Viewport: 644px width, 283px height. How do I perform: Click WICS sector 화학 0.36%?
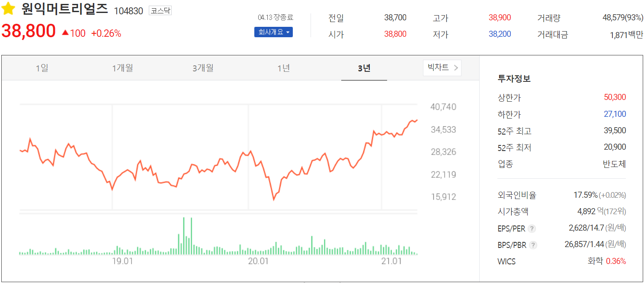606,261
